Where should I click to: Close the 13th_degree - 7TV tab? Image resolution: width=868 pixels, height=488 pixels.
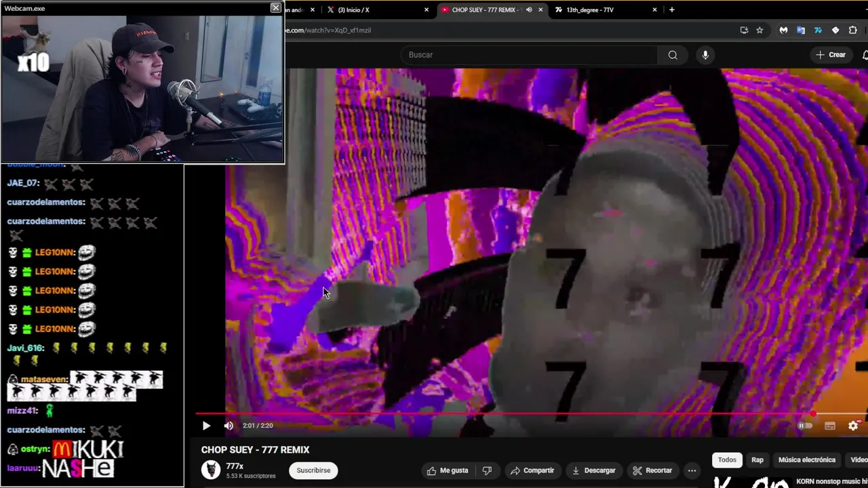(x=654, y=9)
